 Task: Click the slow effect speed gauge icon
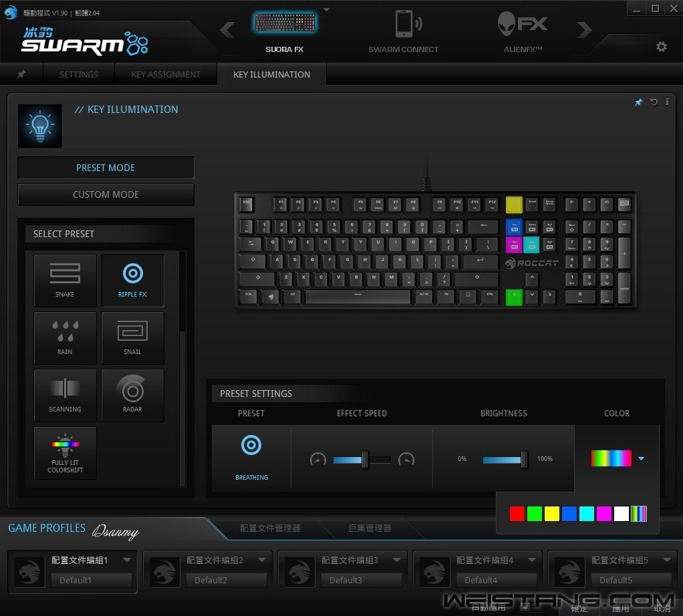point(317,459)
